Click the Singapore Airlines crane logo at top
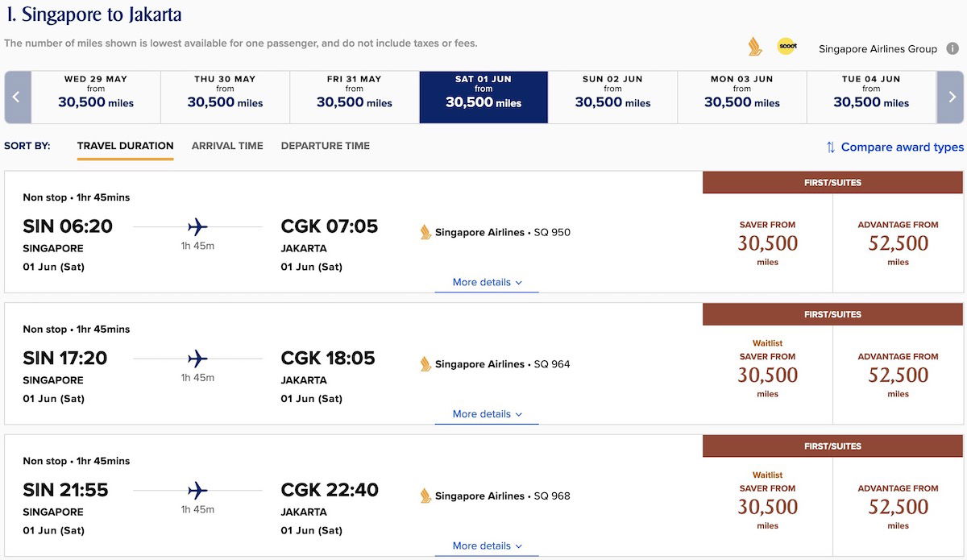Viewport: 967px width, 560px height. tap(755, 47)
